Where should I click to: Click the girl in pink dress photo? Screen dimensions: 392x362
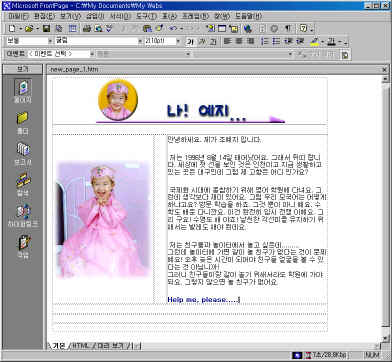[x=103, y=219]
